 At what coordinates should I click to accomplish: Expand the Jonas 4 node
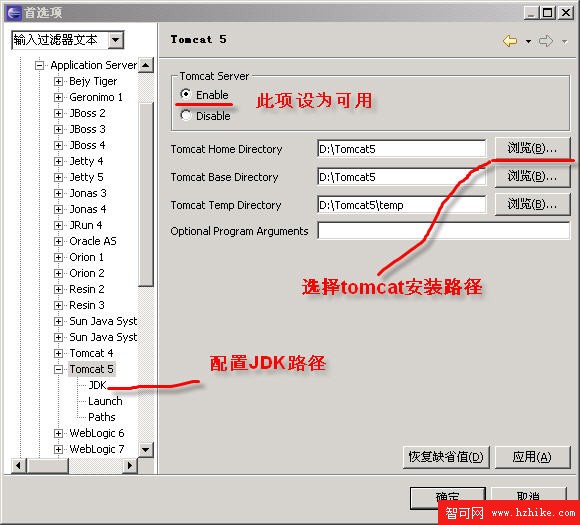point(58,209)
